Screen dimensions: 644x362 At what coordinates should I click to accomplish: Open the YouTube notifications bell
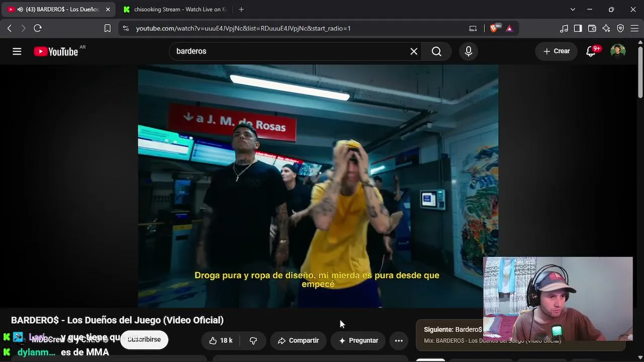click(591, 51)
